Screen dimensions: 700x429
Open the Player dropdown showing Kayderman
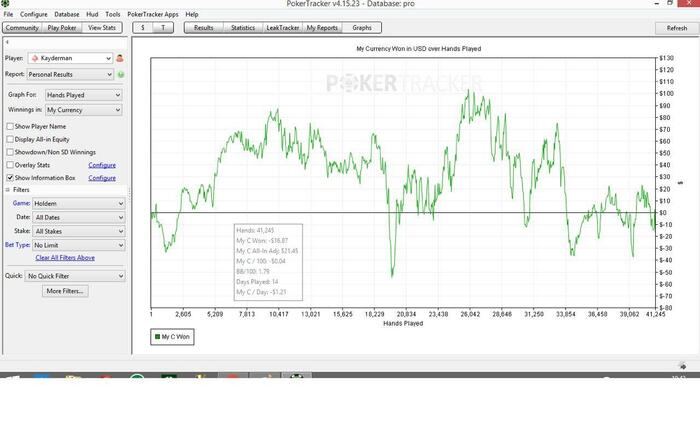point(70,58)
